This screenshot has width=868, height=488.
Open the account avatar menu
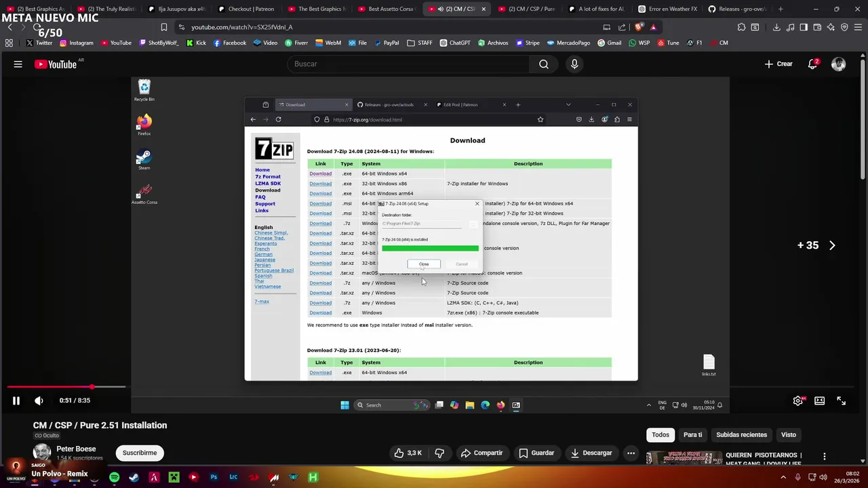pyautogui.click(x=839, y=64)
